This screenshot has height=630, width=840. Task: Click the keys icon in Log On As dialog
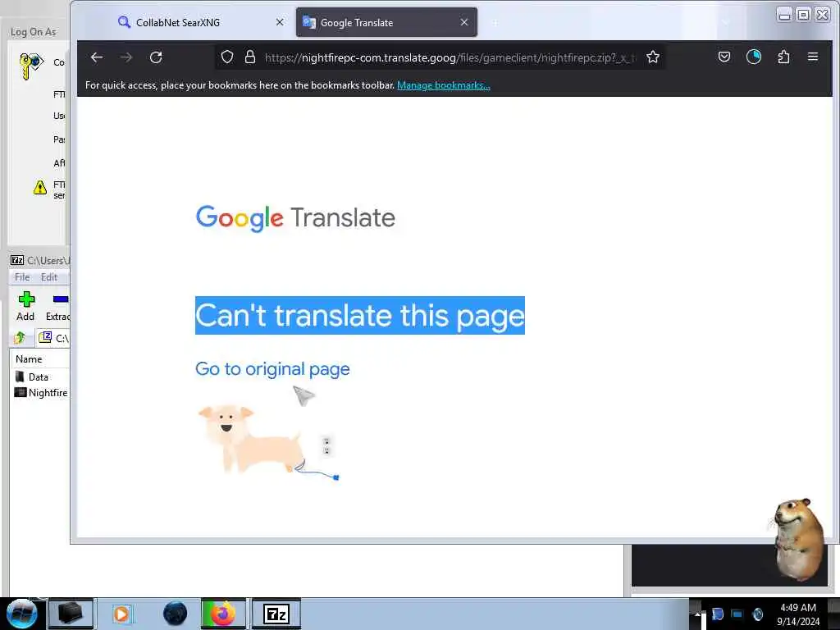click(x=30, y=66)
